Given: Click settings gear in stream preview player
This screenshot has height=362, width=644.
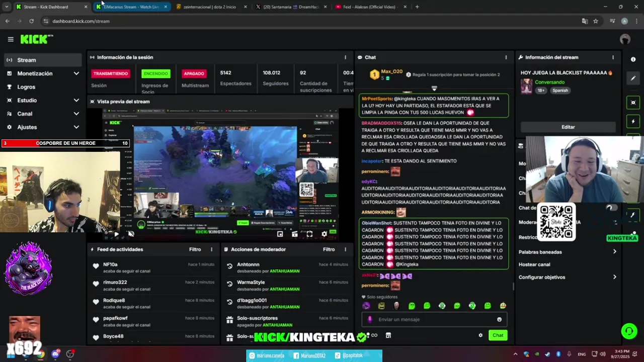Looking at the screenshot, I should click(324, 234).
